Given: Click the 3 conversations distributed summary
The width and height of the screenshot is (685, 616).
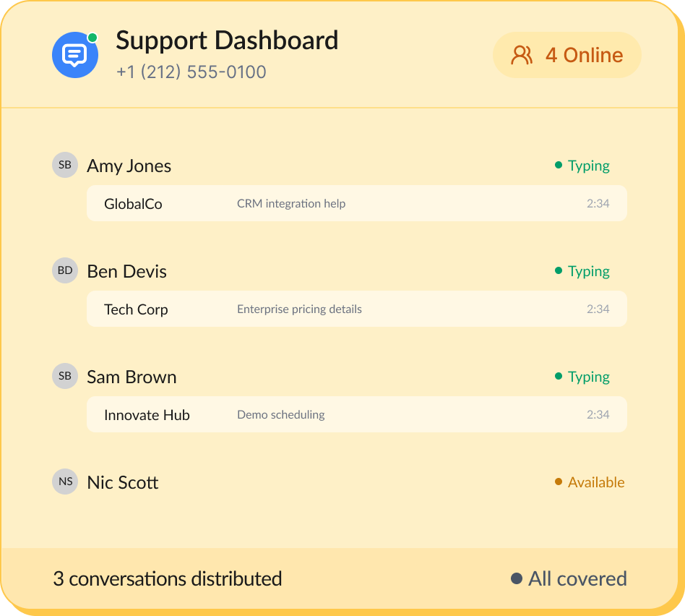Looking at the screenshot, I should pos(167,578).
